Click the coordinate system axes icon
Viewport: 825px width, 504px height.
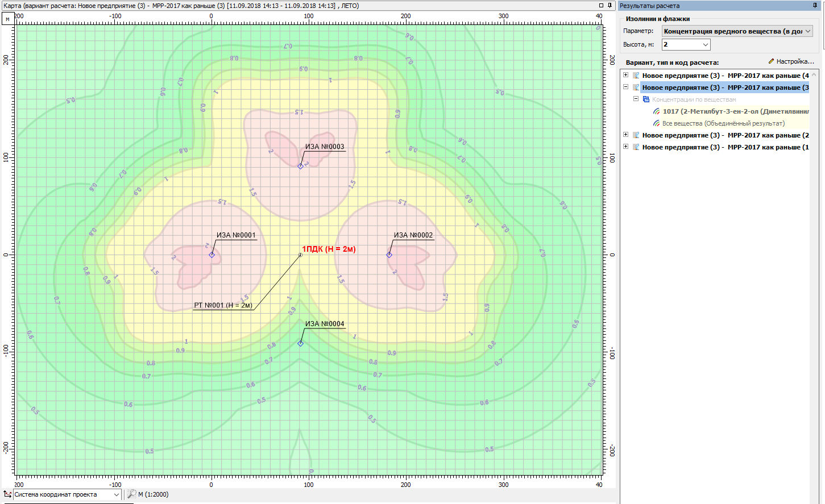[x=7, y=494]
